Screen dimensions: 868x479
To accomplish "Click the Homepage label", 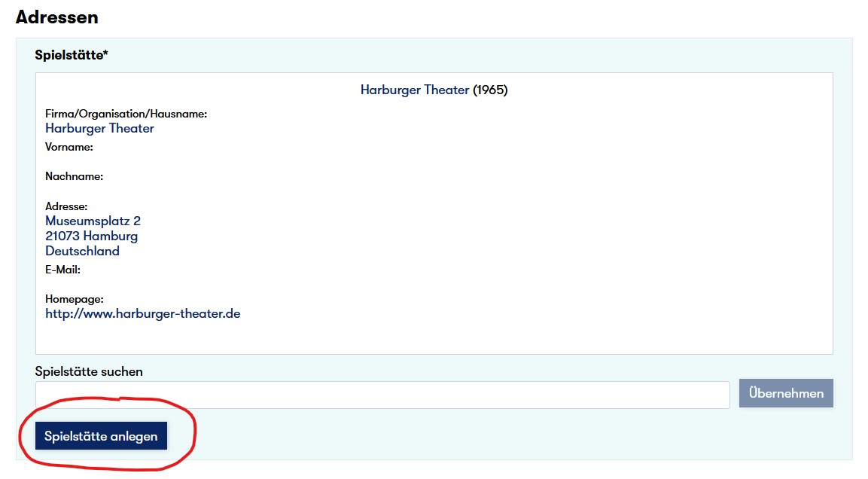I will point(74,299).
